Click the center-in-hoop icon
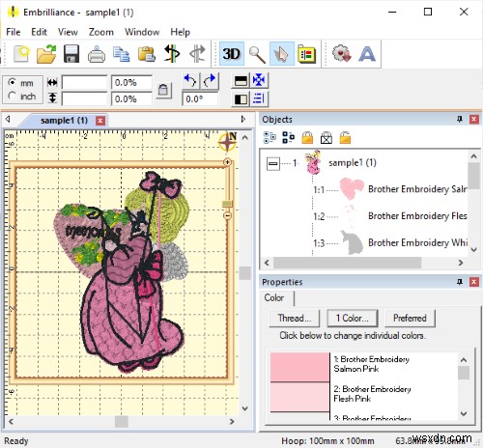This screenshot has height=448, width=483. point(259,80)
